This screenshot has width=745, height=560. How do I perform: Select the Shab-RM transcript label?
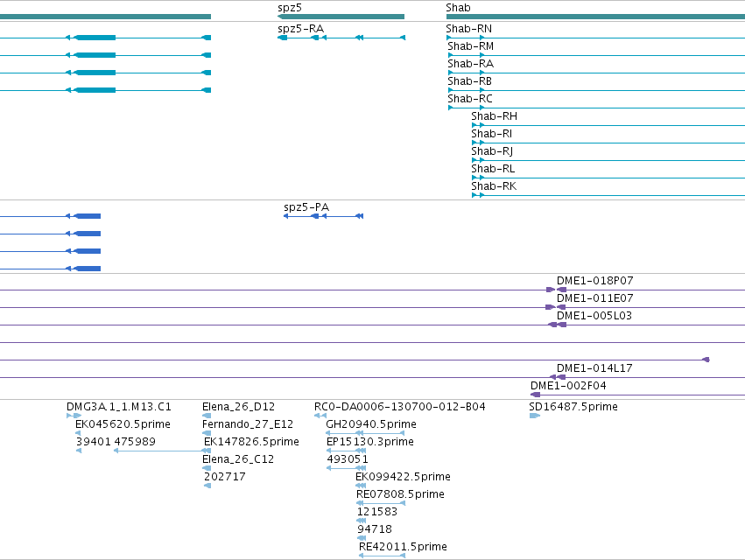click(x=470, y=46)
